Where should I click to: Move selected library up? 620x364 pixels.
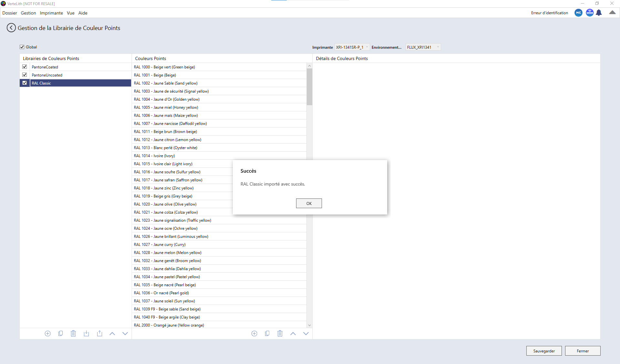click(112, 334)
